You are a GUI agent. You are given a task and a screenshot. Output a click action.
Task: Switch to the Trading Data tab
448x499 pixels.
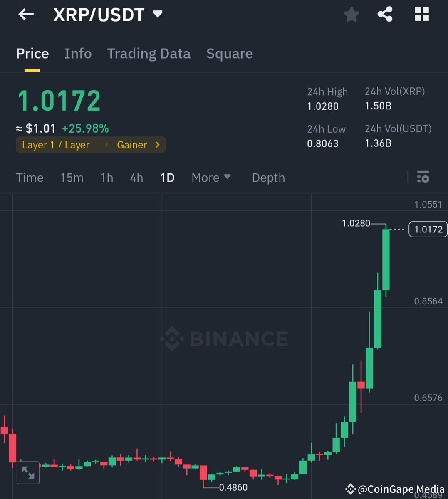pyautogui.click(x=149, y=53)
